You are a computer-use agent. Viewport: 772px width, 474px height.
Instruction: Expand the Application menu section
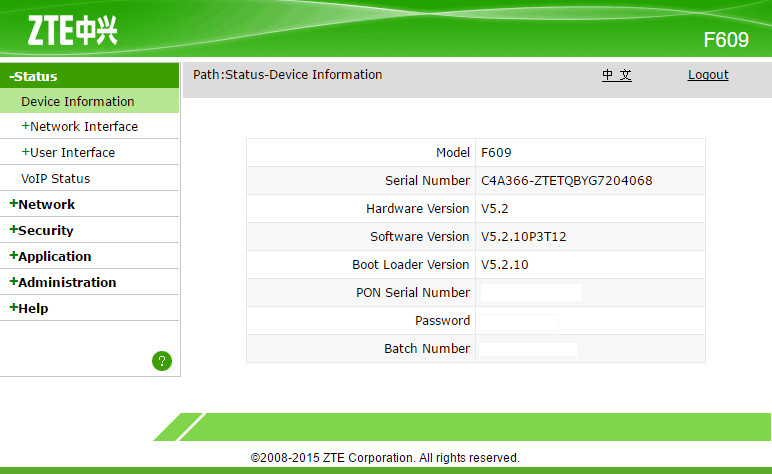(x=50, y=256)
